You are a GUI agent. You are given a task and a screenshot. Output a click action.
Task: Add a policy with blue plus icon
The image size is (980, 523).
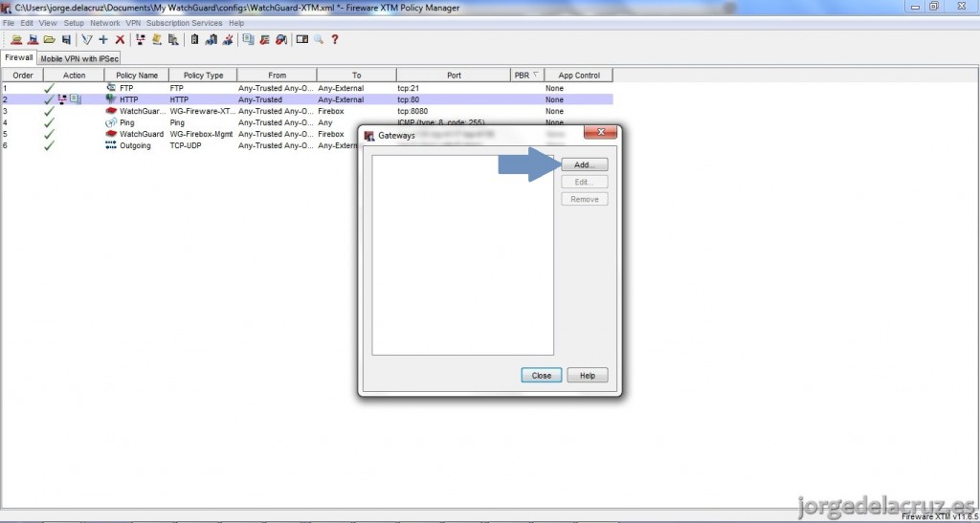(x=103, y=39)
